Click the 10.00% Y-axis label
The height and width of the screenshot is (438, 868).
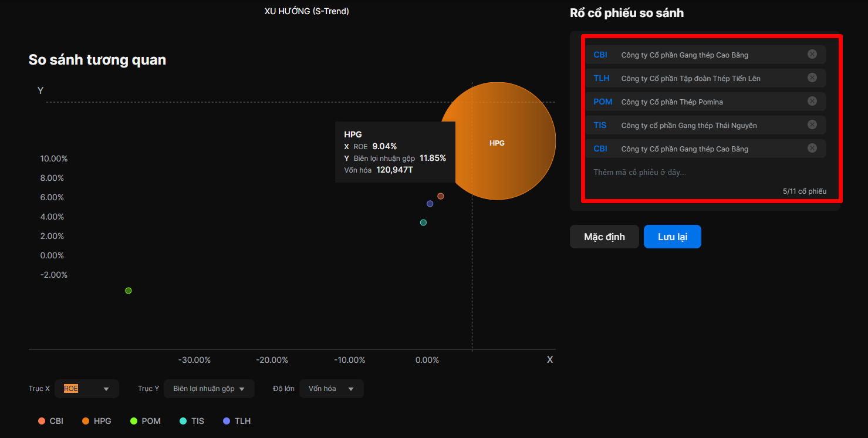coord(54,159)
